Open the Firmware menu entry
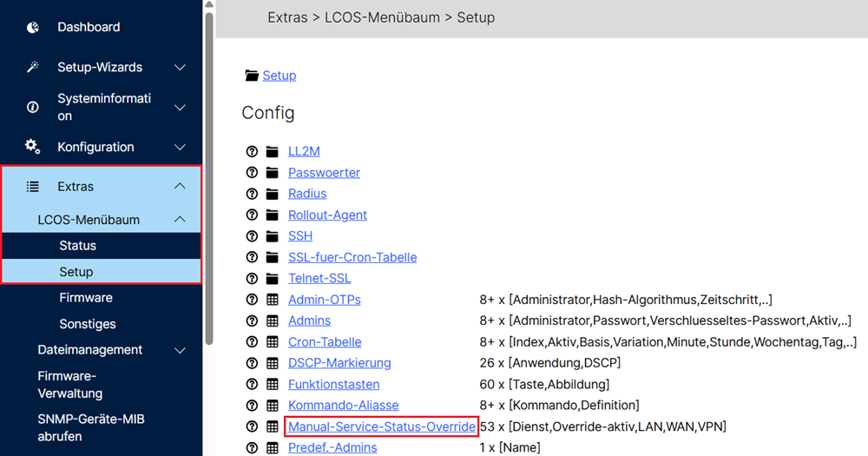Image resolution: width=868 pixels, height=456 pixels. (x=86, y=298)
